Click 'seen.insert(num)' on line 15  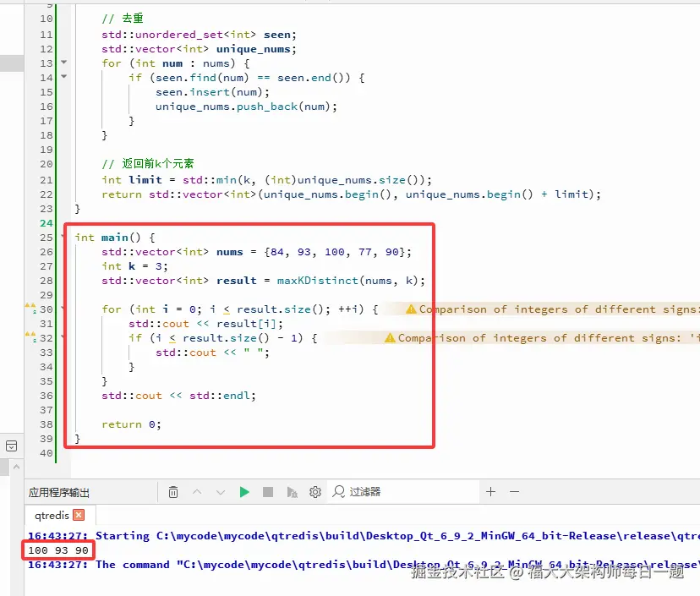click(210, 92)
